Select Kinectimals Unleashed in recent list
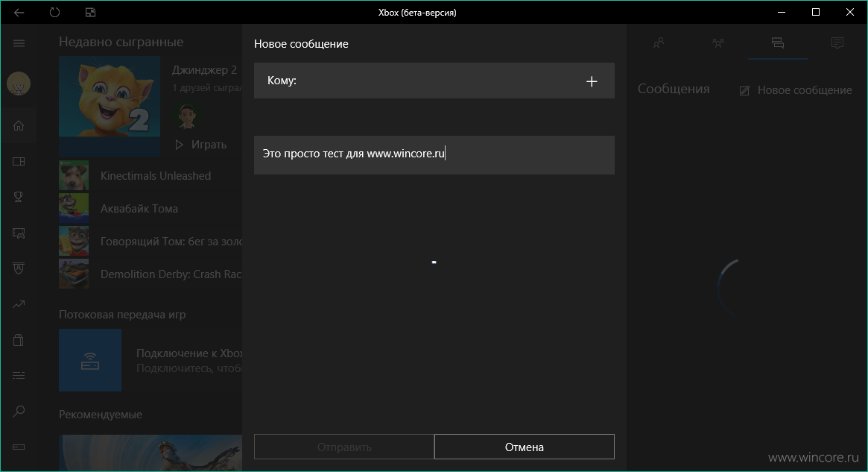 coord(156,176)
